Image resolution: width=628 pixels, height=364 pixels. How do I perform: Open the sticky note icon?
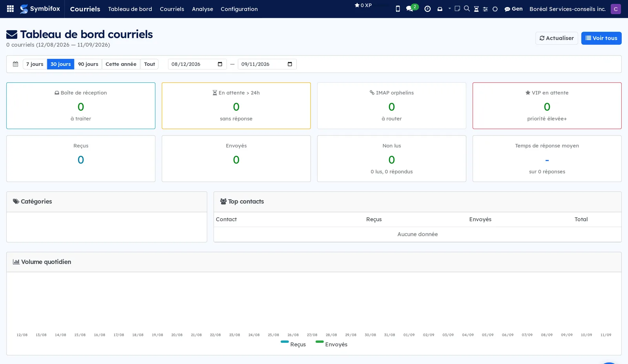pos(457,8)
